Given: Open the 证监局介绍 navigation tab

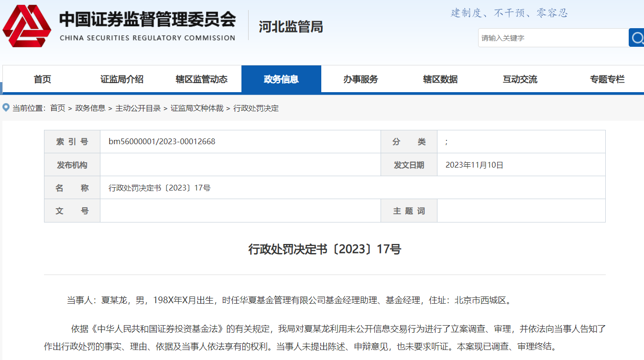Looking at the screenshot, I should pyautogui.click(x=122, y=79).
